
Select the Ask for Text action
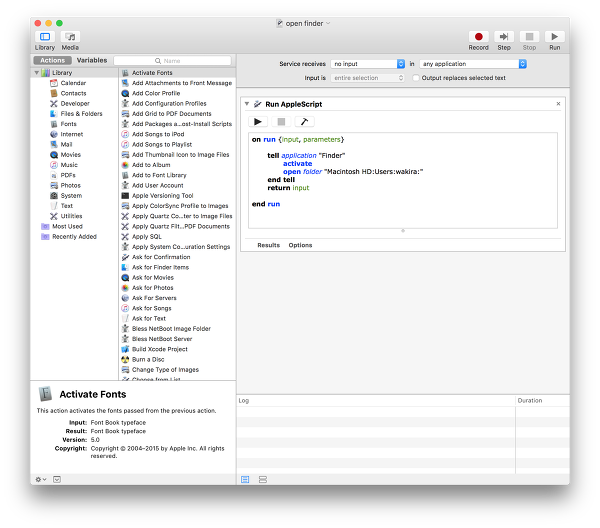(178, 318)
